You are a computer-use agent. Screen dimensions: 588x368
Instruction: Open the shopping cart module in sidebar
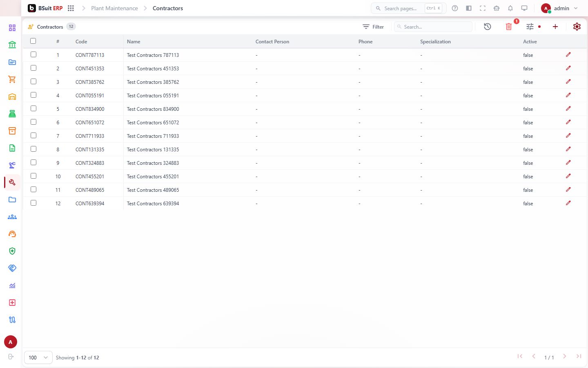click(x=12, y=79)
